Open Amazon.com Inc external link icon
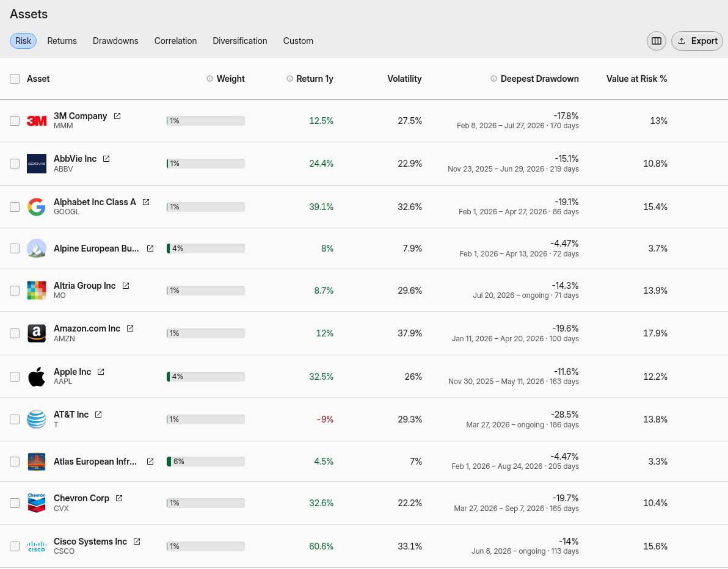The height and width of the screenshot is (569, 728). coord(130,328)
